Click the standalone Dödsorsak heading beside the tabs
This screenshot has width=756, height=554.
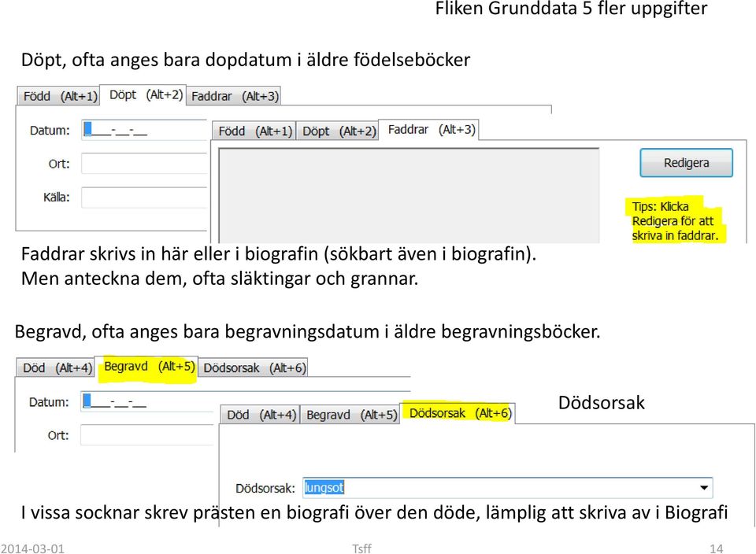[601, 402]
